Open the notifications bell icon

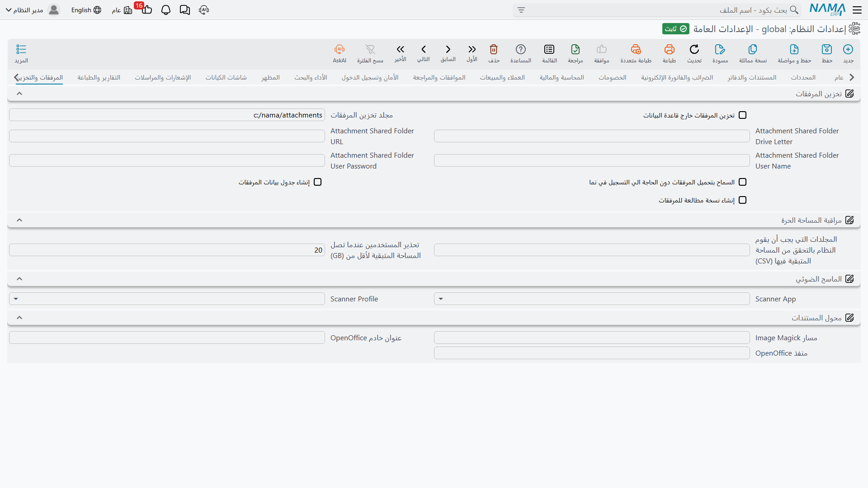click(166, 10)
